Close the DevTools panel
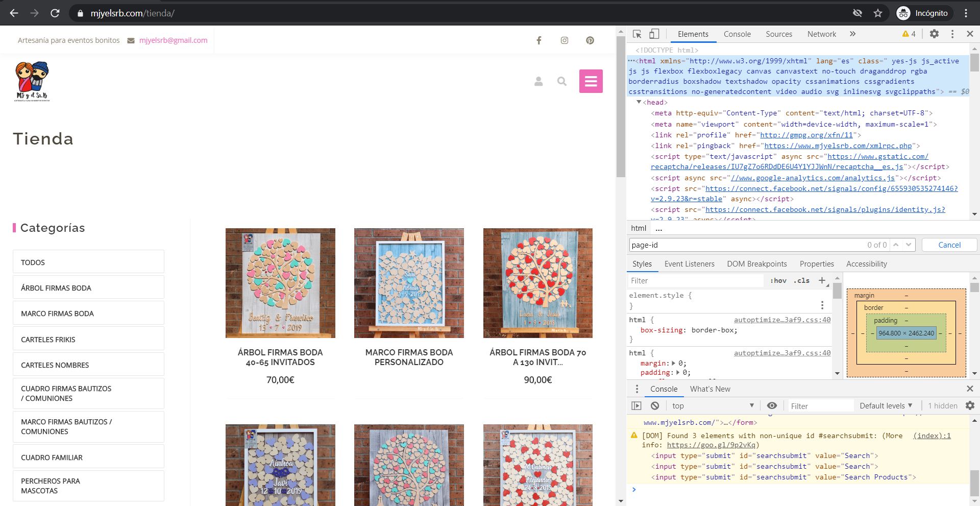 click(x=970, y=34)
